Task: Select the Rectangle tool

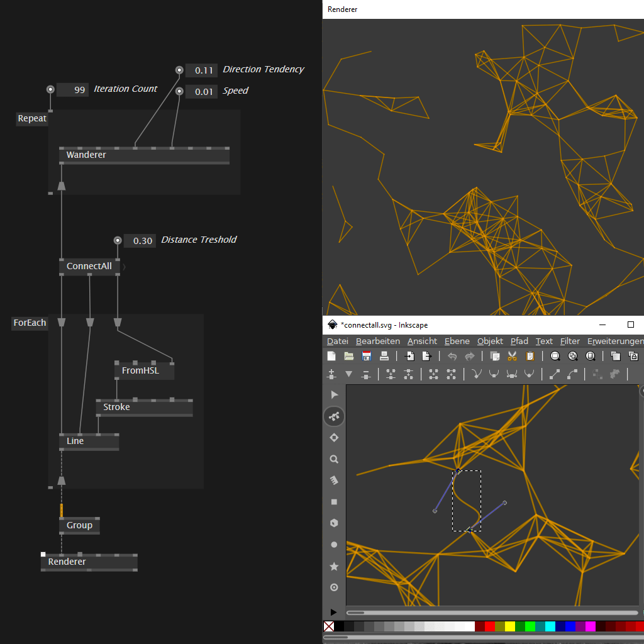Action: pos(334,501)
